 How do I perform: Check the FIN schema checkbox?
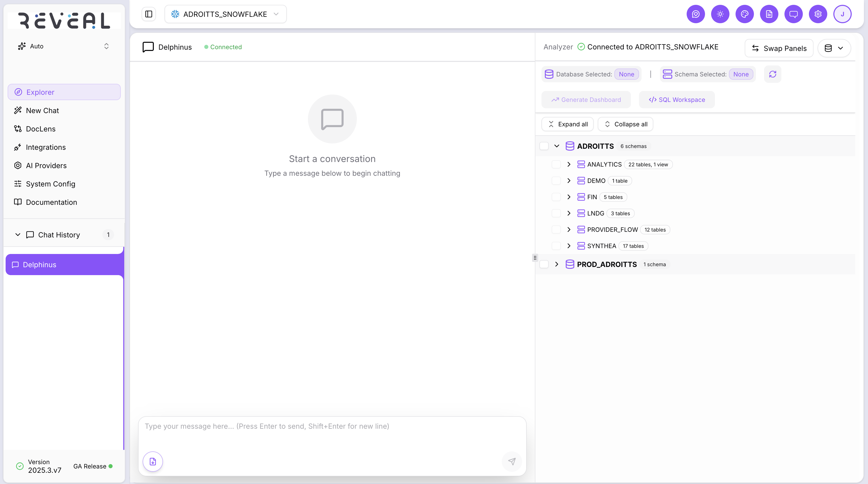(556, 197)
